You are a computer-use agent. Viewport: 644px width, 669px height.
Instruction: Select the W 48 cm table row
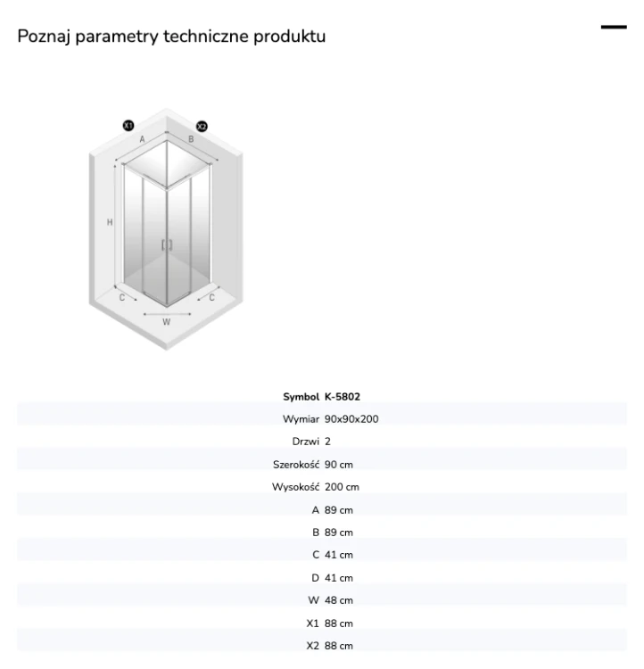pos(322,600)
